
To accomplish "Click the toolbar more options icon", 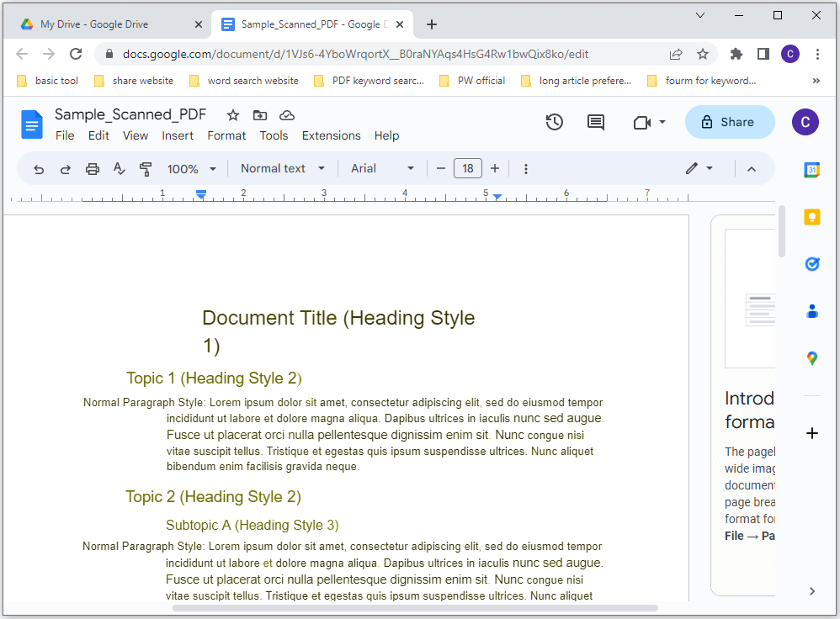I will [x=525, y=169].
